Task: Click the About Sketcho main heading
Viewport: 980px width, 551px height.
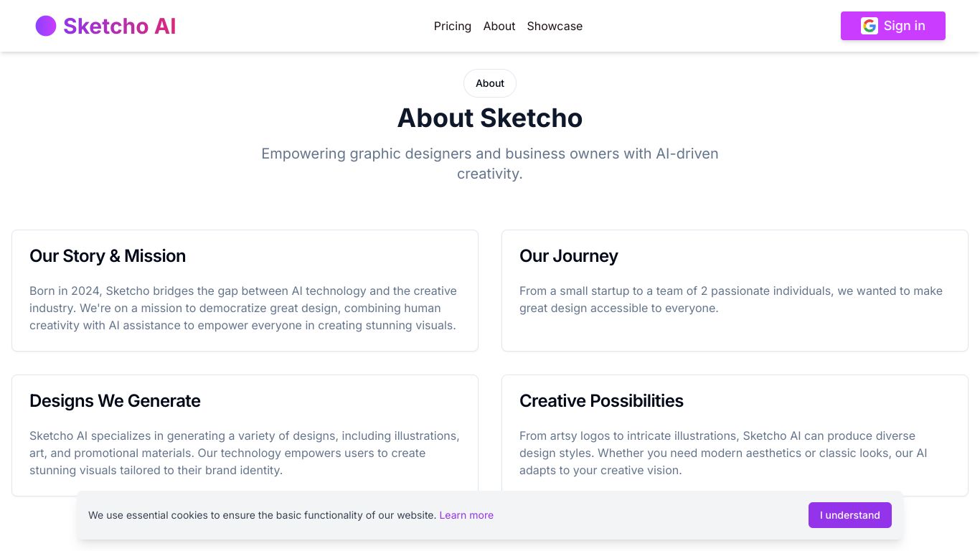Action: pyautogui.click(x=490, y=118)
